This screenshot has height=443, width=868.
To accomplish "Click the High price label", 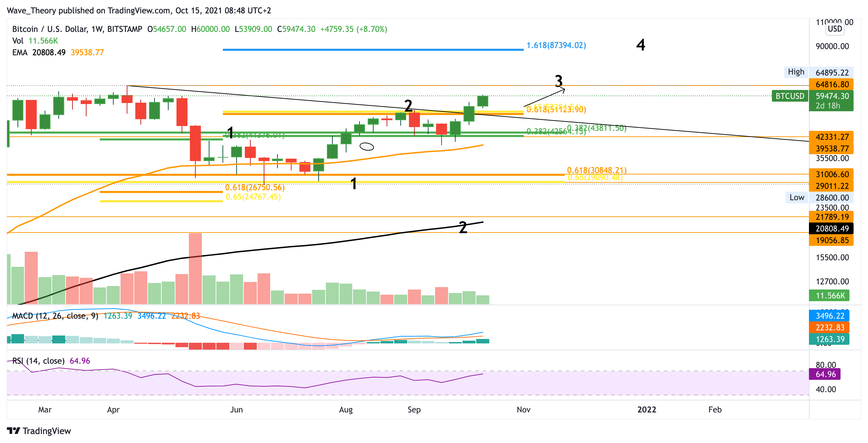I will (796, 72).
